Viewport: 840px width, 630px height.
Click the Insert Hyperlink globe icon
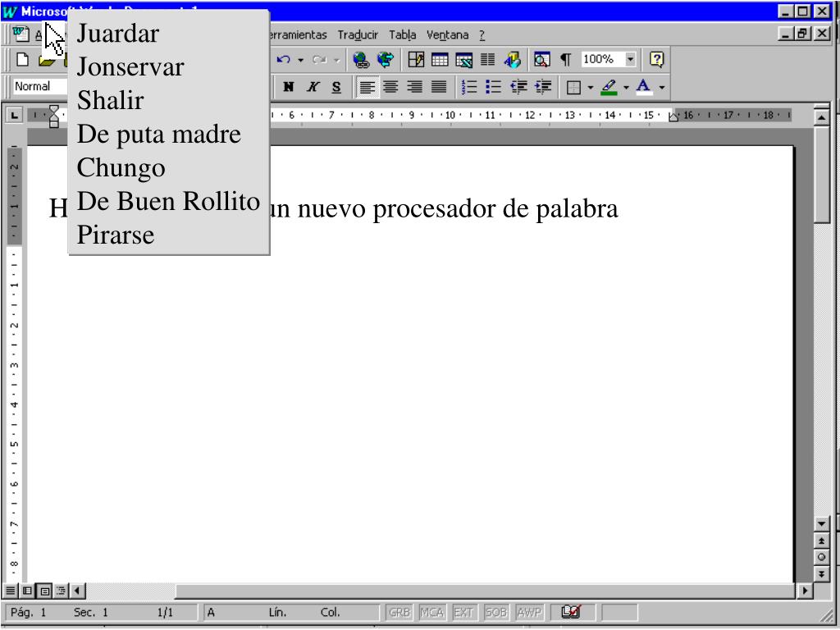coord(361,59)
